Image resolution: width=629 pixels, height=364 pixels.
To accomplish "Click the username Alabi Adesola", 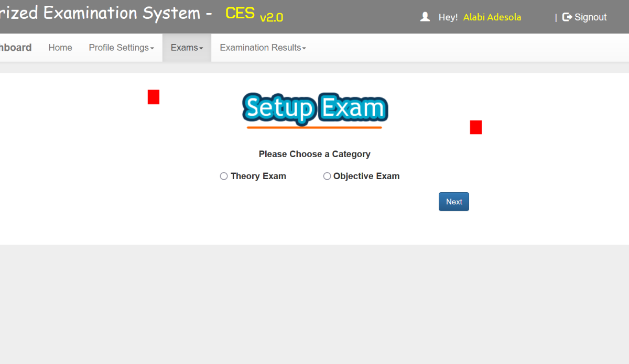I will point(492,17).
